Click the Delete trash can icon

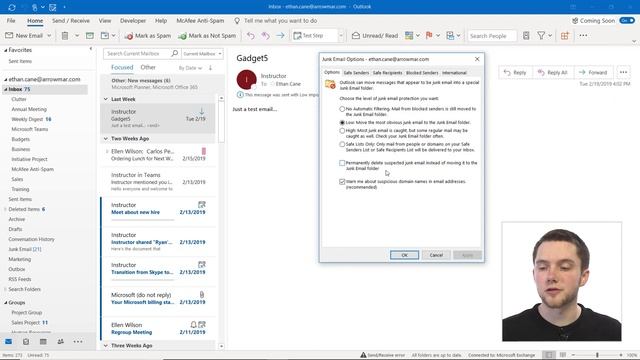pos(65,36)
